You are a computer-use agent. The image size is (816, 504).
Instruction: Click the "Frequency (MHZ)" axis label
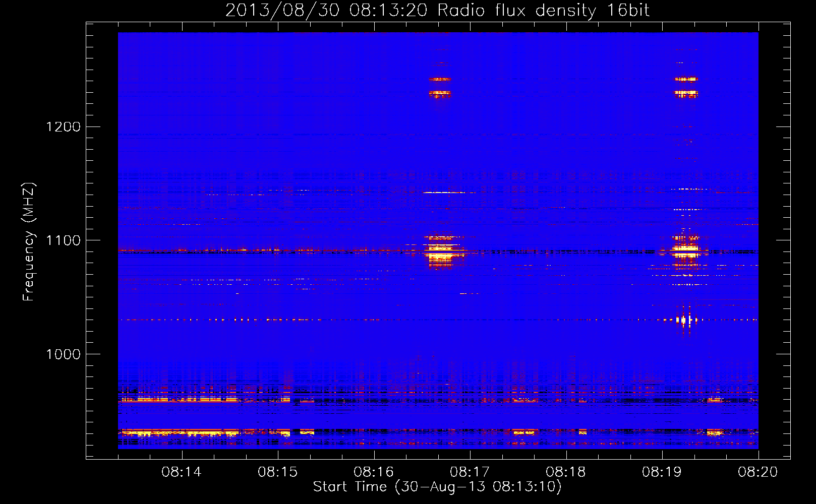point(29,242)
